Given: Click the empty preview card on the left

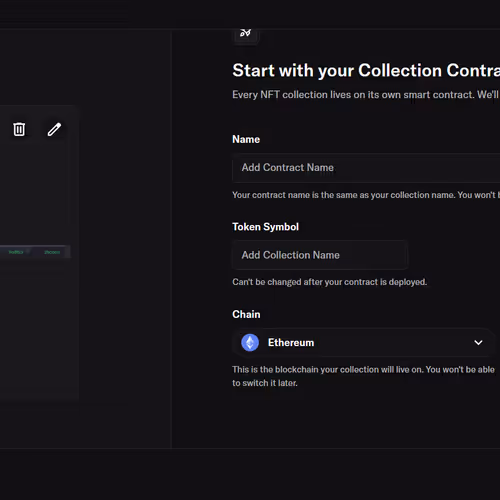Looking at the screenshot, I should [x=39, y=253].
